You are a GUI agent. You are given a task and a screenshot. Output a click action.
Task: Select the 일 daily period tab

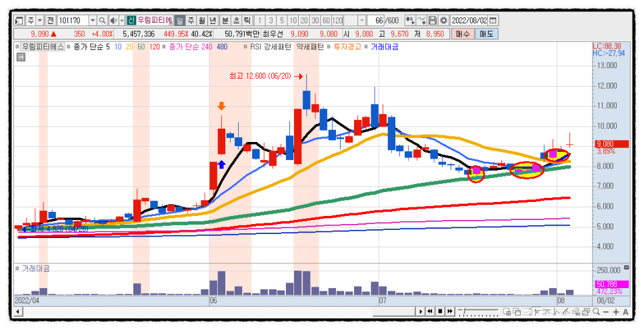coord(179,20)
